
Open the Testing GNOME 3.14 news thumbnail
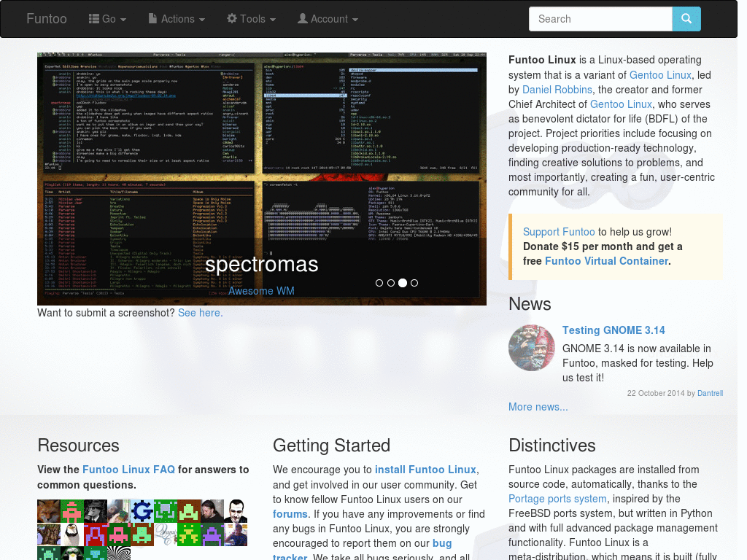click(532, 348)
